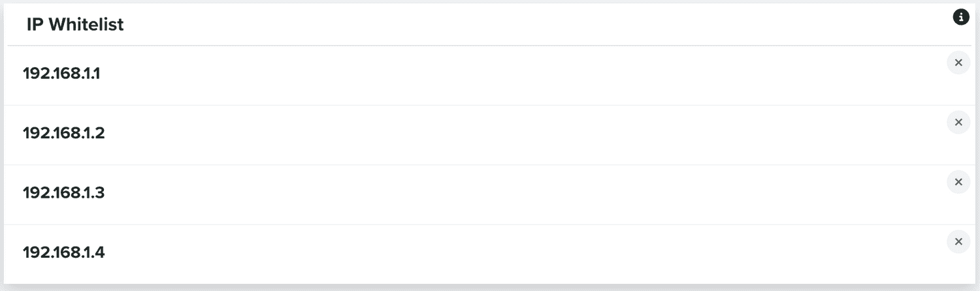The height and width of the screenshot is (291, 980).
Task: Click the 192.168.1.2 address text
Action: tap(63, 133)
